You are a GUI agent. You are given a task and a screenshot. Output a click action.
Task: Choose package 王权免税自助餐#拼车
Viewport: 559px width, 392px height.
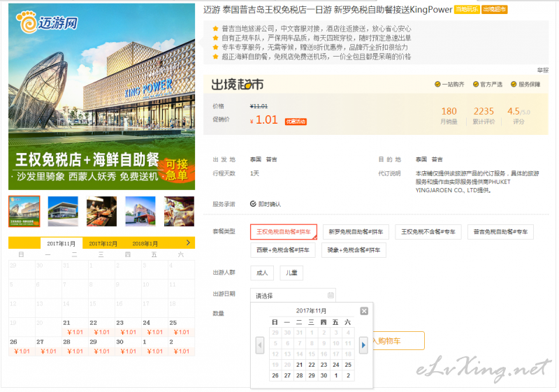(x=284, y=232)
